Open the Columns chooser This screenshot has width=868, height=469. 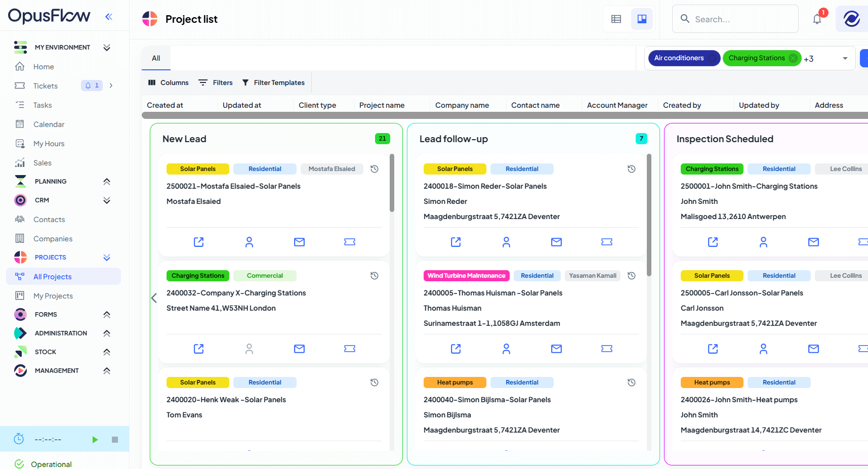(169, 82)
